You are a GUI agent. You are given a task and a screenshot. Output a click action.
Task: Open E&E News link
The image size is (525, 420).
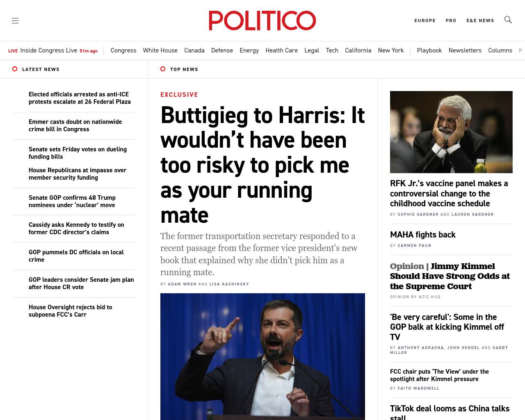click(480, 21)
